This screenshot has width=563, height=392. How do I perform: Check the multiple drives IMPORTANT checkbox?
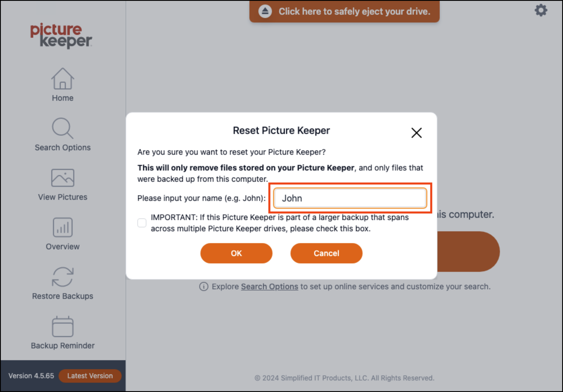[142, 223]
